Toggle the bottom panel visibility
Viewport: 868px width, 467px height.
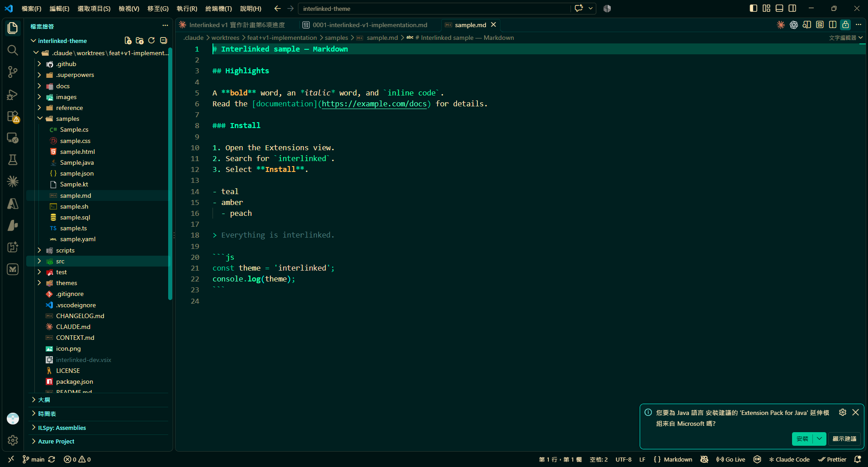point(779,8)
